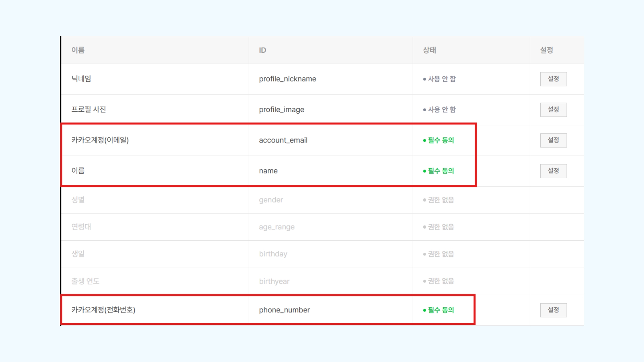Click the 카카오계정(이메일) row label
The image size is (644, 362).
[x=100, y=140]
